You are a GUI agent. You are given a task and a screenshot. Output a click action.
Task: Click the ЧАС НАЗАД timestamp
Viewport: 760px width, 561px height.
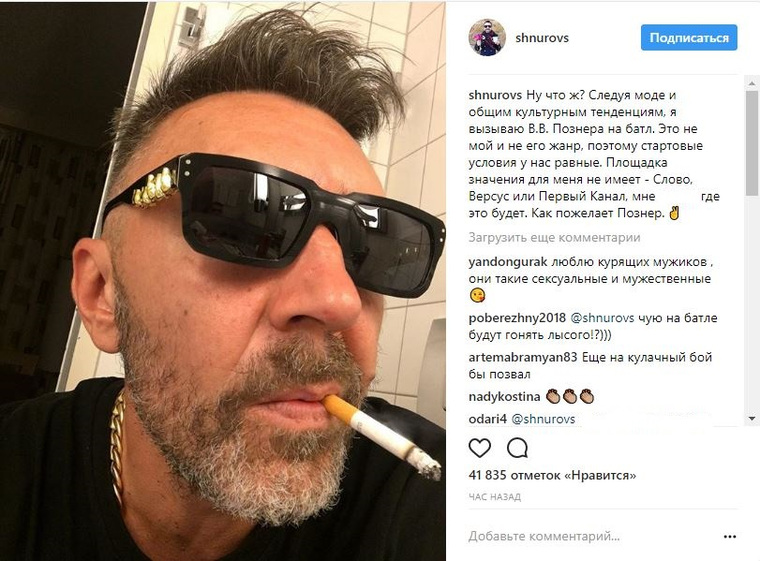(x=494, y=497)
